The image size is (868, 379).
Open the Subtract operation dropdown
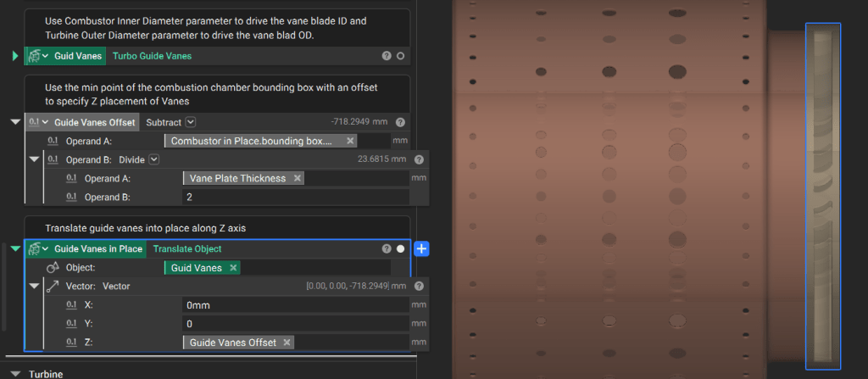click(x=191, y=122)
